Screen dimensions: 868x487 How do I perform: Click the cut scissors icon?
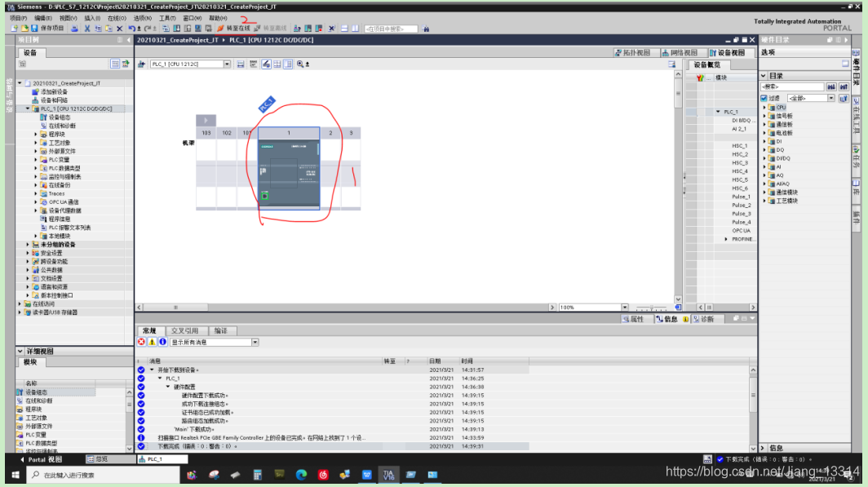coord(87,29)
